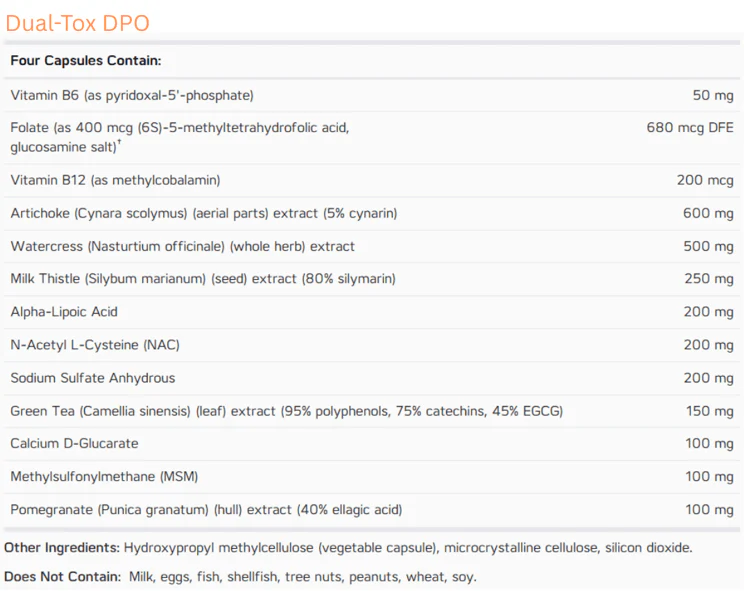Click the '200 mcg' value

705,180
